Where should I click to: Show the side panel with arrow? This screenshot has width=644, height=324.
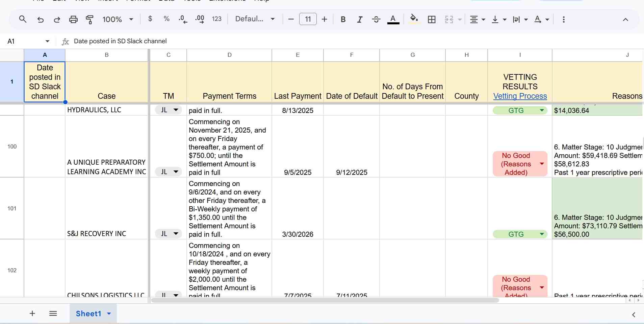click(634, 315)
